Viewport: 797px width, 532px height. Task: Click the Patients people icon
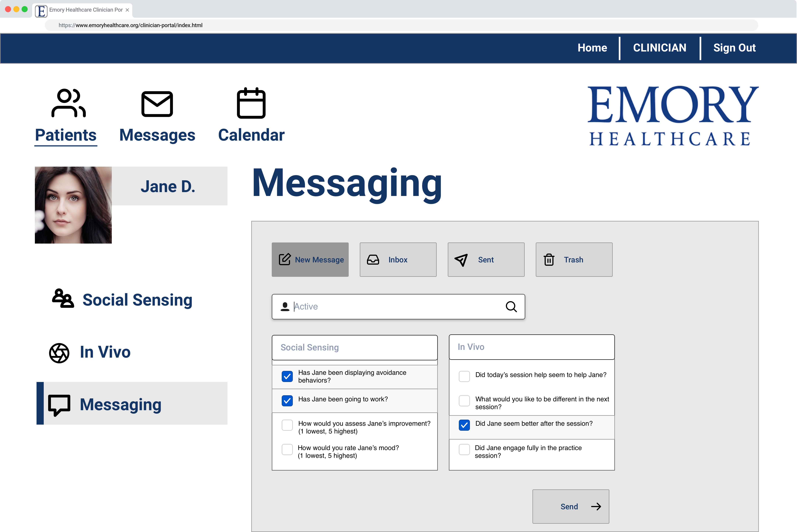pyautogui.click(x=68, y=103)
